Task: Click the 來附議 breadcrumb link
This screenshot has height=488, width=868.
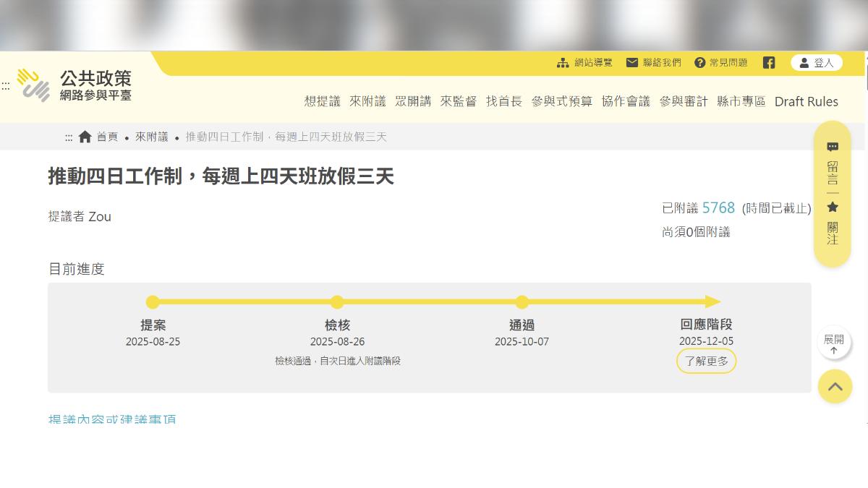Action: 151,137
